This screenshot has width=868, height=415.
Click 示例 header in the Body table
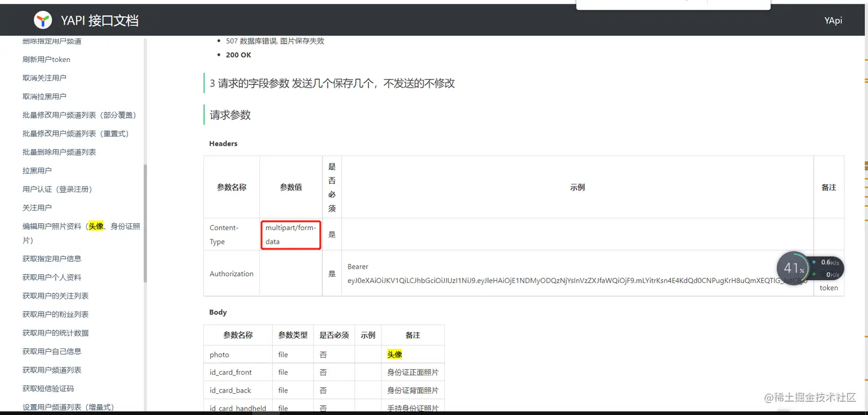click(368, 335)
